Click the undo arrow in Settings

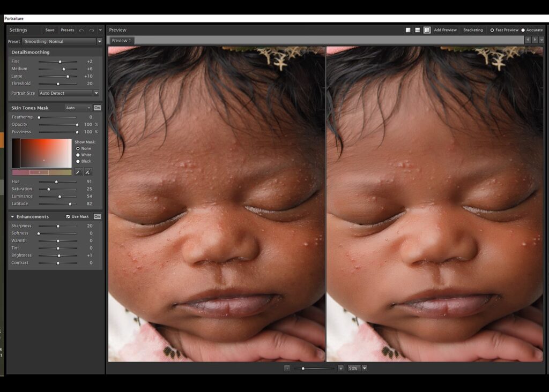point(81,30)
